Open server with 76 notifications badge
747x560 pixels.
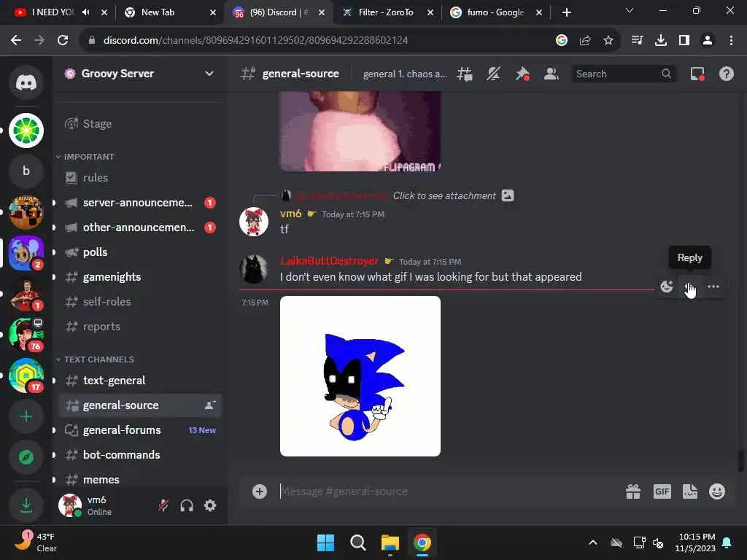pos(26,335)
